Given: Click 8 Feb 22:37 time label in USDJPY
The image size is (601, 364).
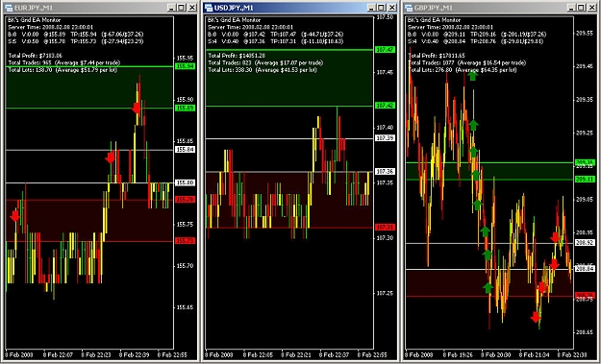Looking at the screenshot, I should (336, 353).
